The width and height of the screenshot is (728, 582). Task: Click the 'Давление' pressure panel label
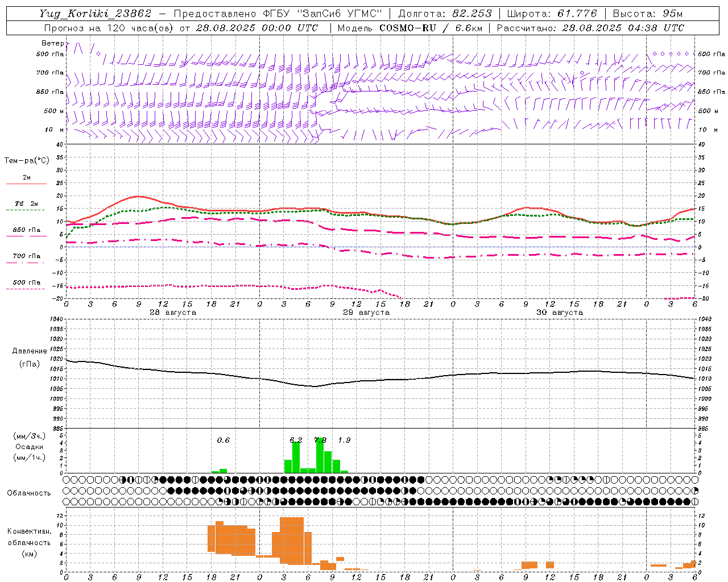tap(30, 351)
